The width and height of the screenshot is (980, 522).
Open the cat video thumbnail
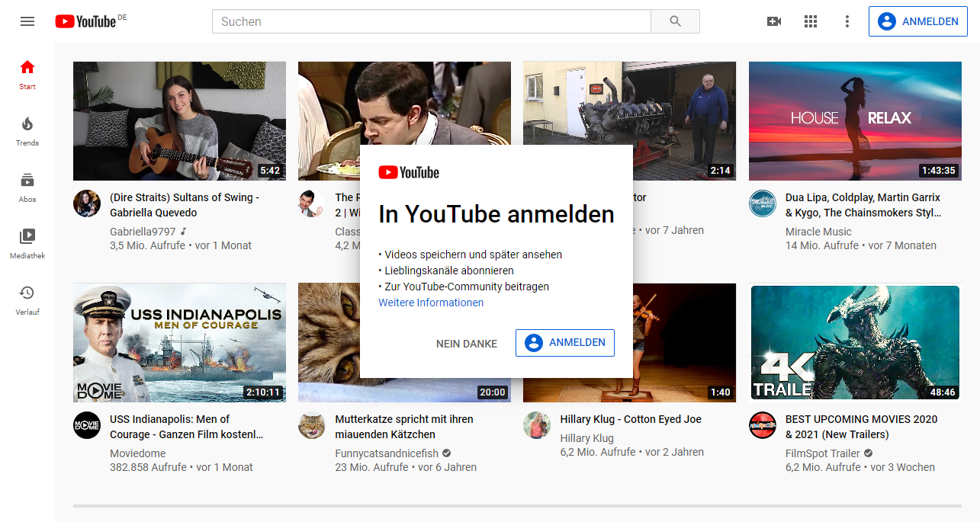(329, 343)
